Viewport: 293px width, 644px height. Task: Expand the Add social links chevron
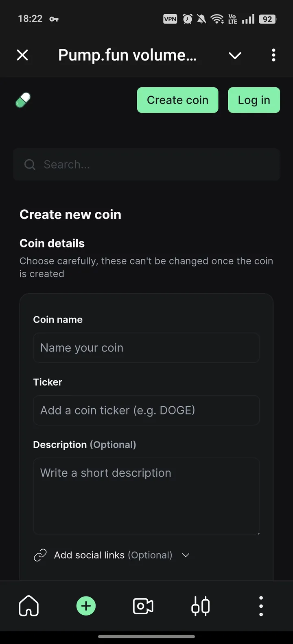[186, 555]
